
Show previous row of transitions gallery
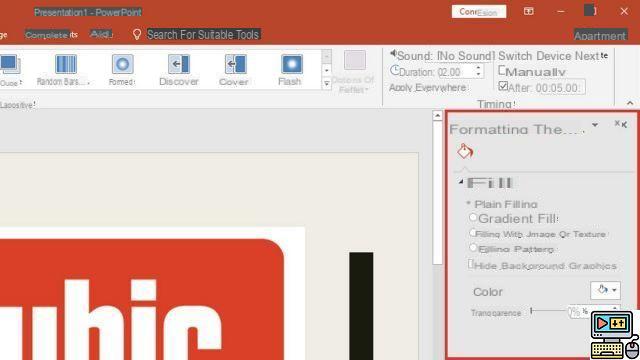pos(327,57)
